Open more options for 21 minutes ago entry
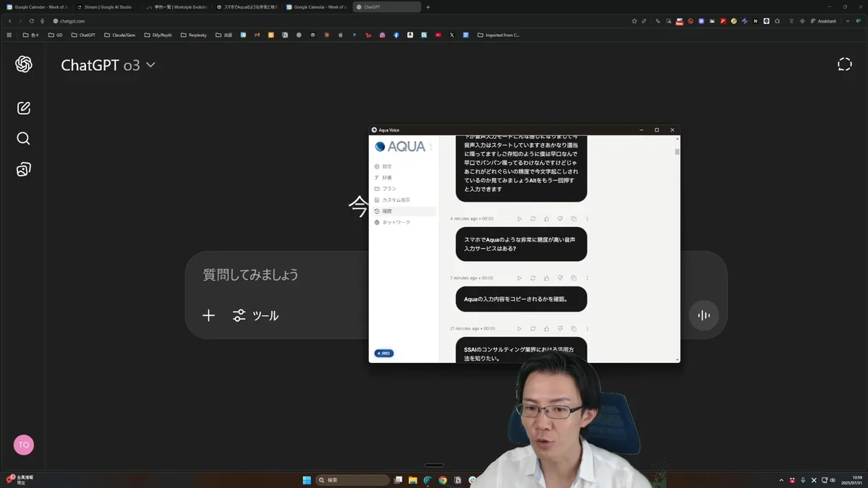Screen dimensions: 868x488 pyautogui.click(x=587, y=329)
